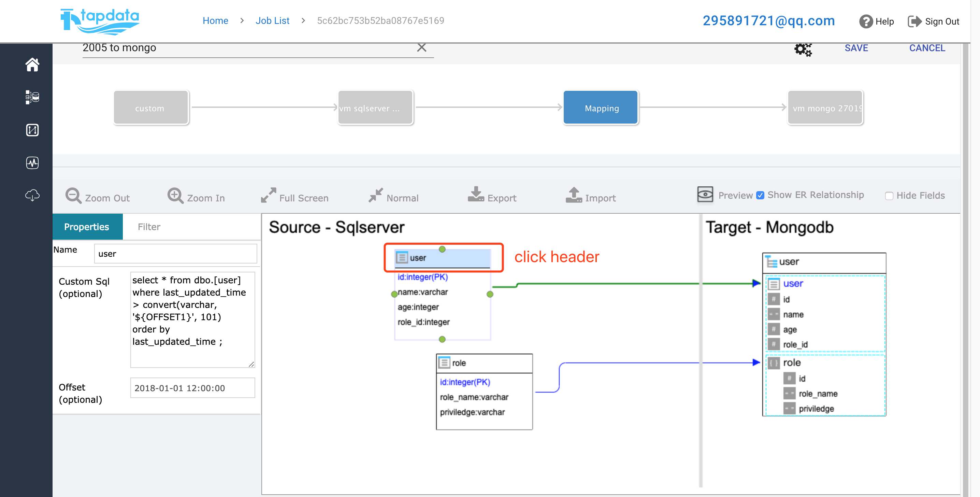Click the source role table header
This screenshot has width=980, height=497.
pyautogui.click(x=484, y=364)
